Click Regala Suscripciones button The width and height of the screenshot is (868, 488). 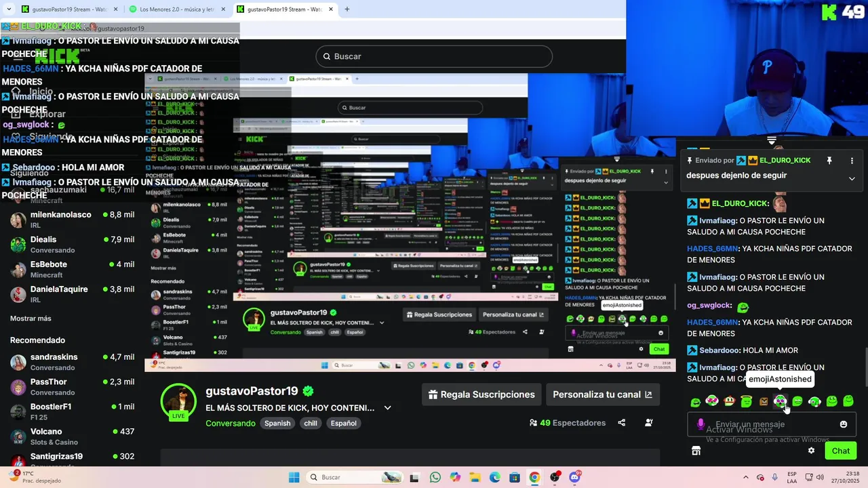click(481, 394)
